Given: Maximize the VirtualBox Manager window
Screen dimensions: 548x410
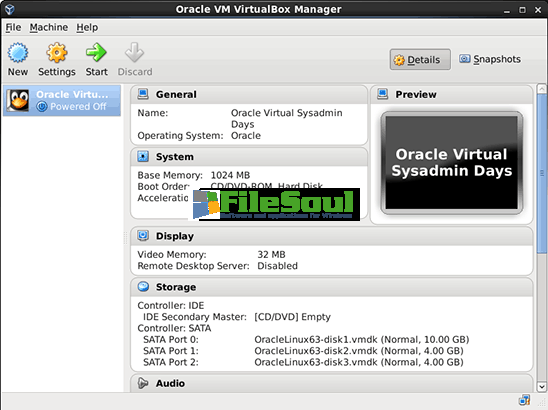Looking at the screenshot, I should 522,10.
